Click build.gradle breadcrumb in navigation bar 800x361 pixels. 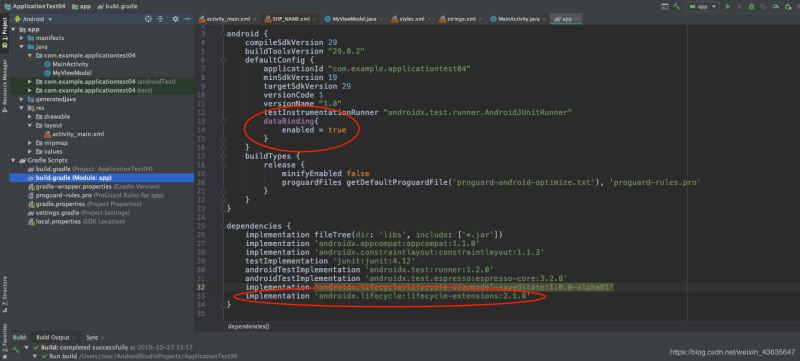117,7
